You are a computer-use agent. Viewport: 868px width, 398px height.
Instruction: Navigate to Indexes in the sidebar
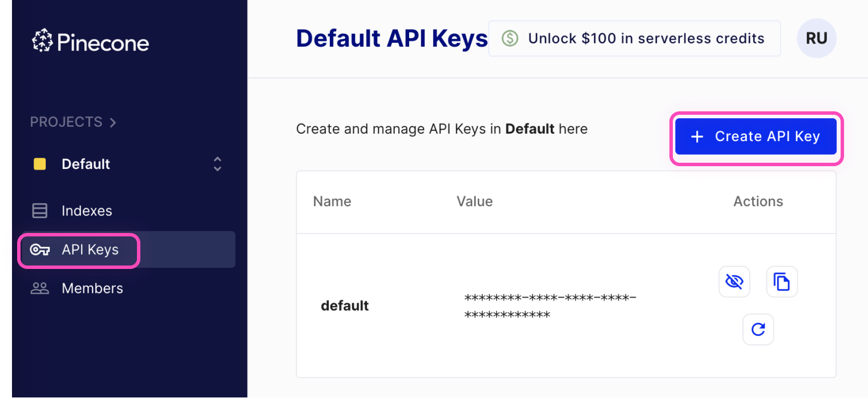coord(86,210)
